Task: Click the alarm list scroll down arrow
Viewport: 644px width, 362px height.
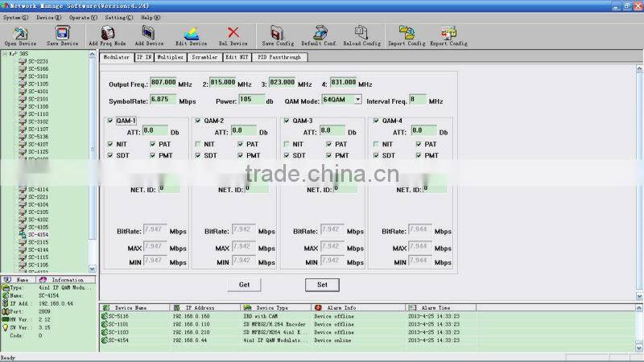Action: click(639, 348)
